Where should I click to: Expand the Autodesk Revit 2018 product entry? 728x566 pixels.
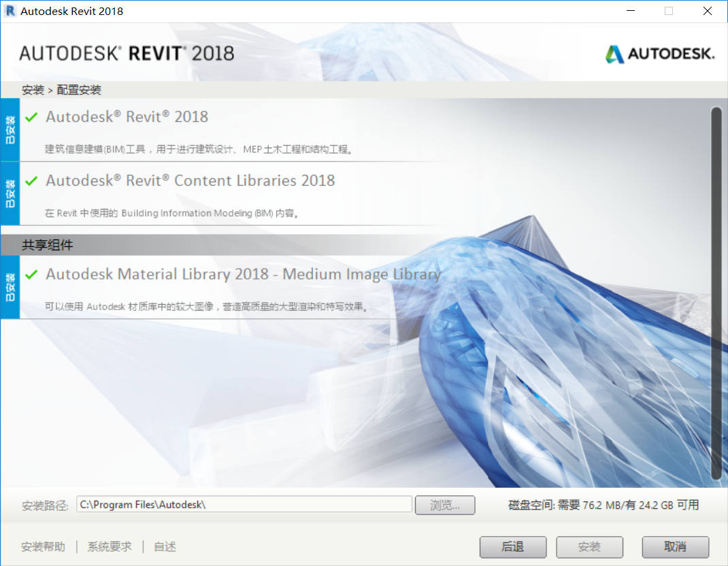tap(127, 117)
